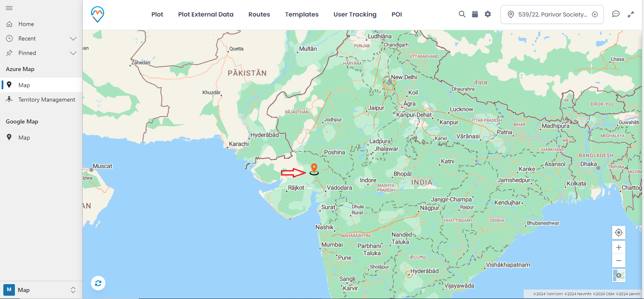Viewport: 644px width, 299px height.
Task: Open the map style picker
Action: tap(619, 275)
